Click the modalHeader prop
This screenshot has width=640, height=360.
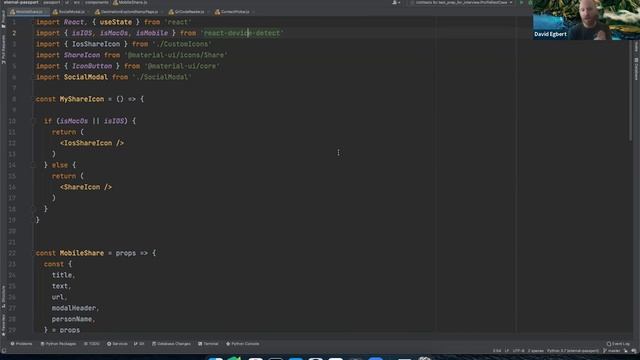click(x=74, y=308)
